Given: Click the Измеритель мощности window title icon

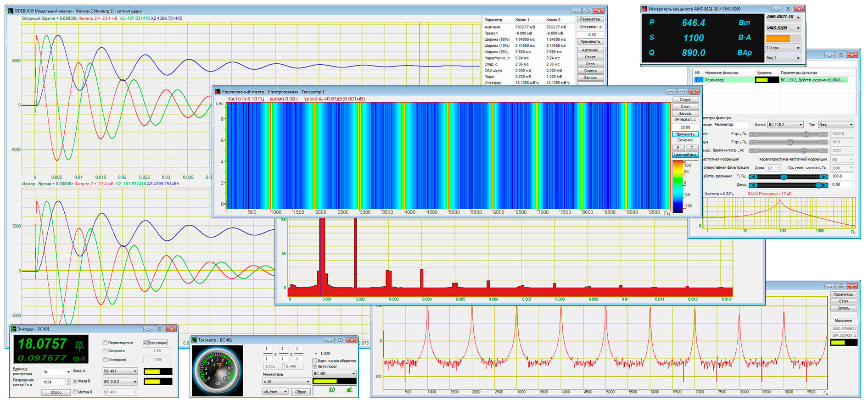Looking at the screenshot, I should coord(644,9).
